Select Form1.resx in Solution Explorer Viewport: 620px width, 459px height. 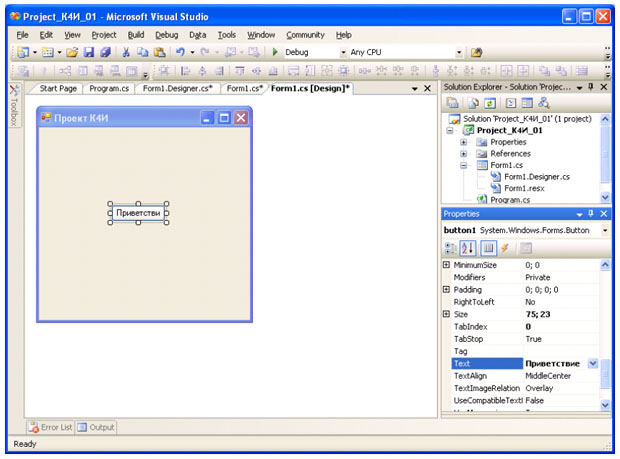click(524, 188)
